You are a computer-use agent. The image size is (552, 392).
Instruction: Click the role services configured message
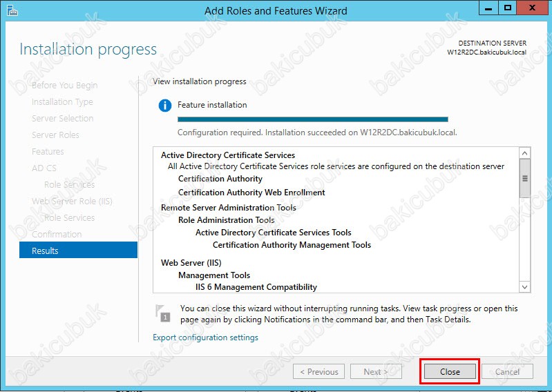[336, 166]
